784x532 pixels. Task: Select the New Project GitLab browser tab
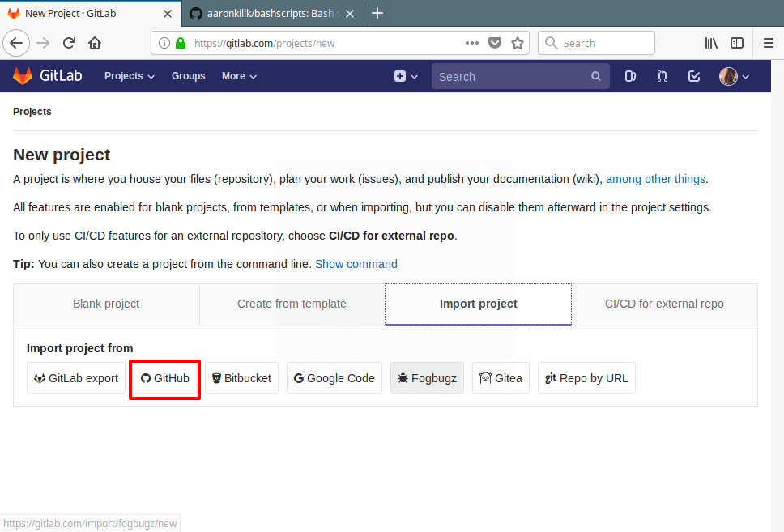(90, 14)
